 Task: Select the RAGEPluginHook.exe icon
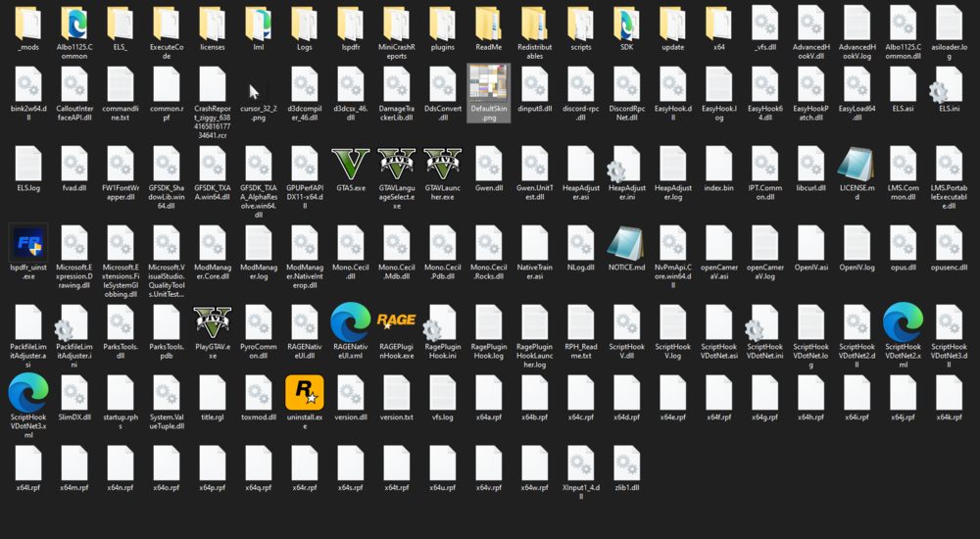[396, 321]
